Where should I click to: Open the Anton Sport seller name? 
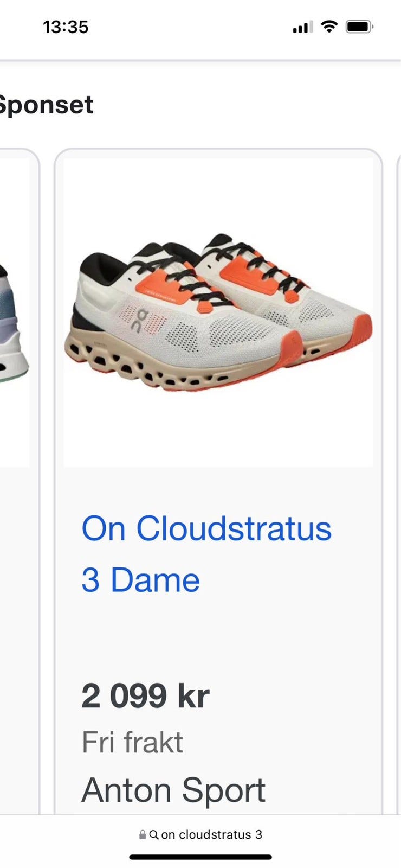click(173, 790)
